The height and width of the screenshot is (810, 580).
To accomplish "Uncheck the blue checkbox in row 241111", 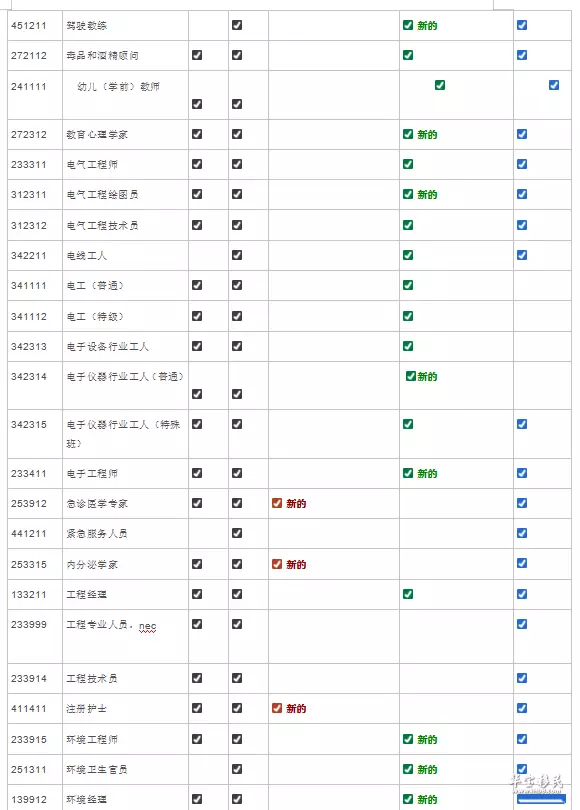I will [554, 85].
